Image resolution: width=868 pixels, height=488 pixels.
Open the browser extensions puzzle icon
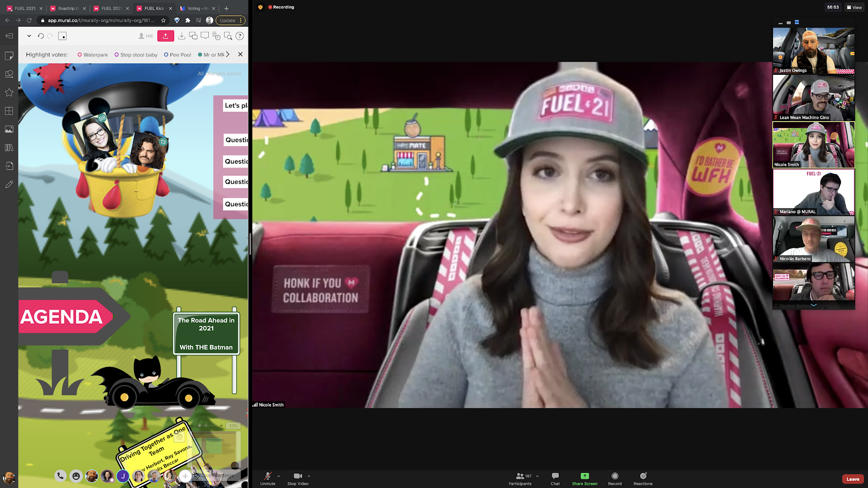pyautogui.click(x=188, y=21)
